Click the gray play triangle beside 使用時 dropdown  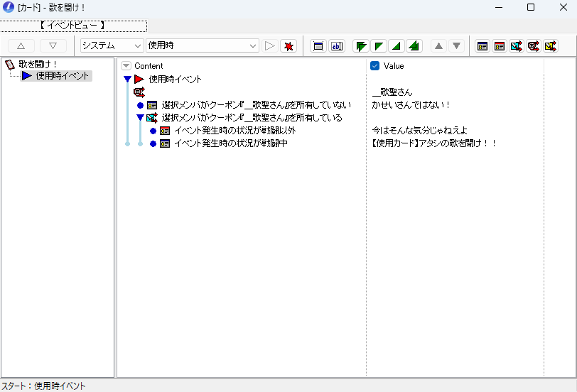click(270, 46)
